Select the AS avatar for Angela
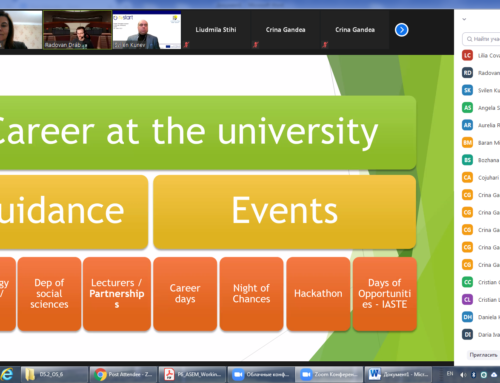 click(x=467, y=108)
